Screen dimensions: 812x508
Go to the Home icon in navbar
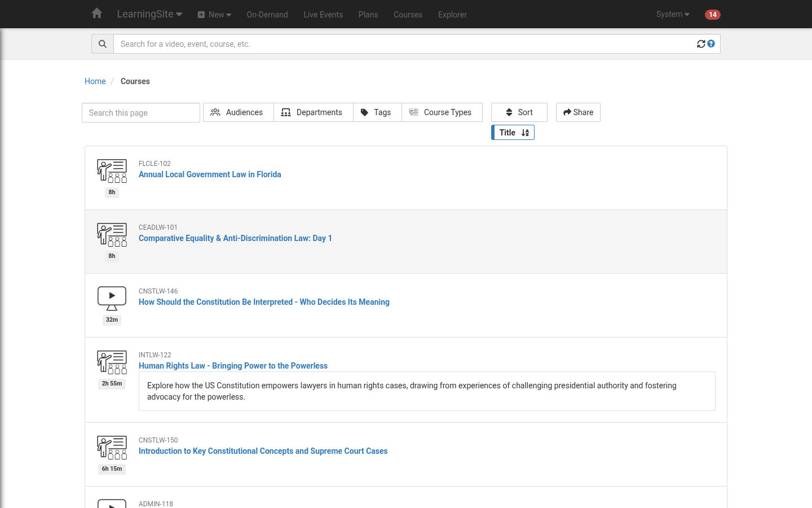97,14
